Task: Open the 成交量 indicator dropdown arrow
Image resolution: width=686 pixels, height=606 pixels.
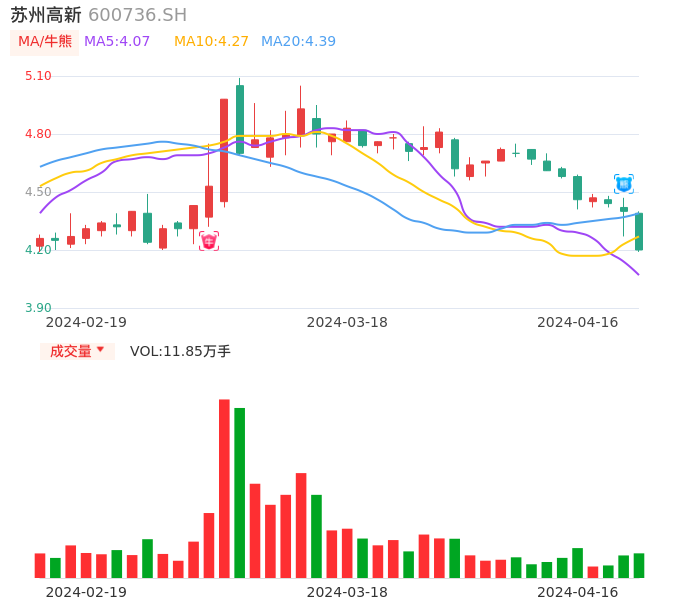Action: pyautogui.click(x=100, y=350)
